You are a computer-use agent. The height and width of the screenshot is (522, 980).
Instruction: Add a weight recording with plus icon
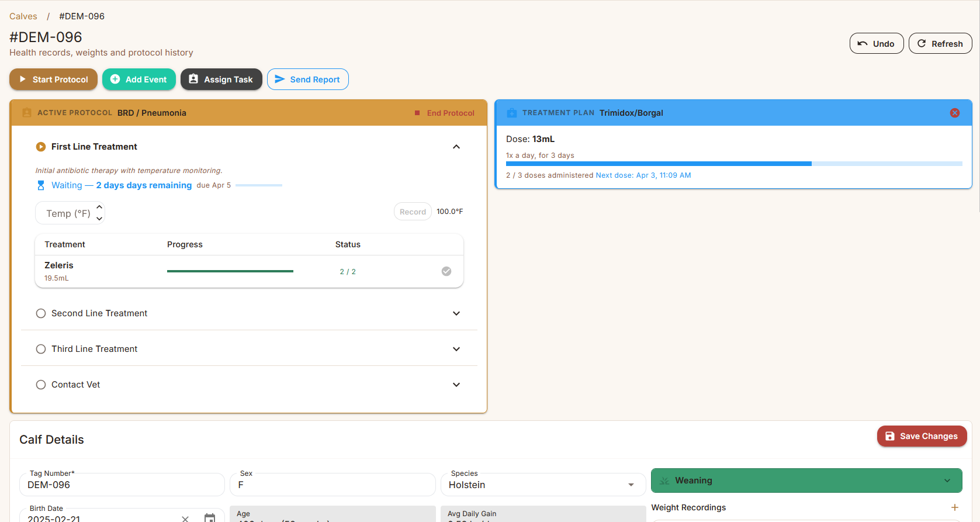[x=954, y=507]
